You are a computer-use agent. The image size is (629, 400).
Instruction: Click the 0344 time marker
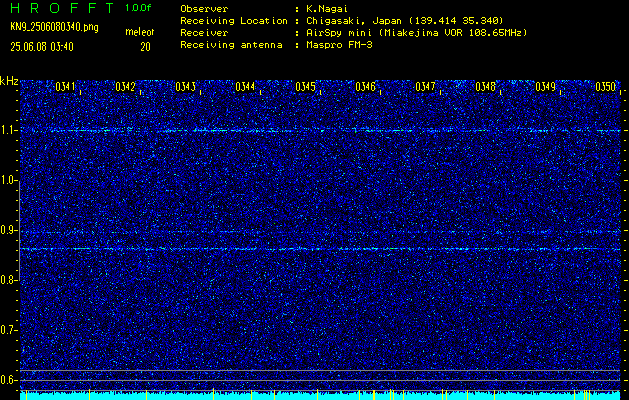coord(245,87)
